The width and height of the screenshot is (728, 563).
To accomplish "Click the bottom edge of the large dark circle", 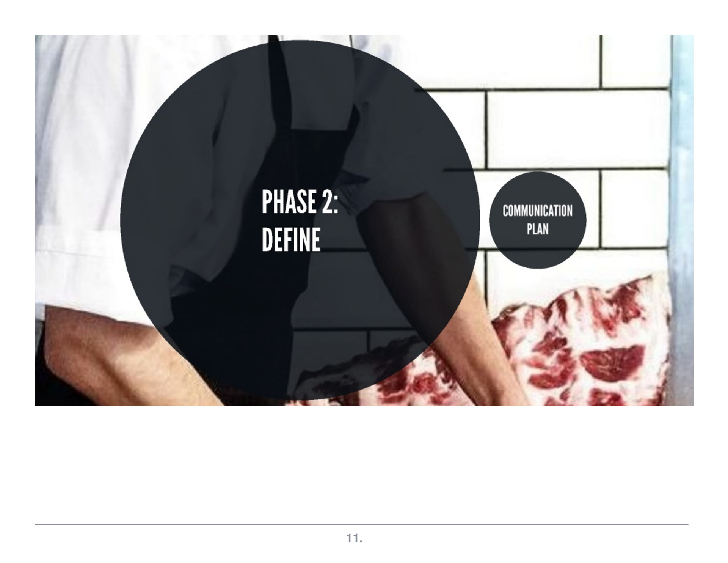I will (300, 399).
